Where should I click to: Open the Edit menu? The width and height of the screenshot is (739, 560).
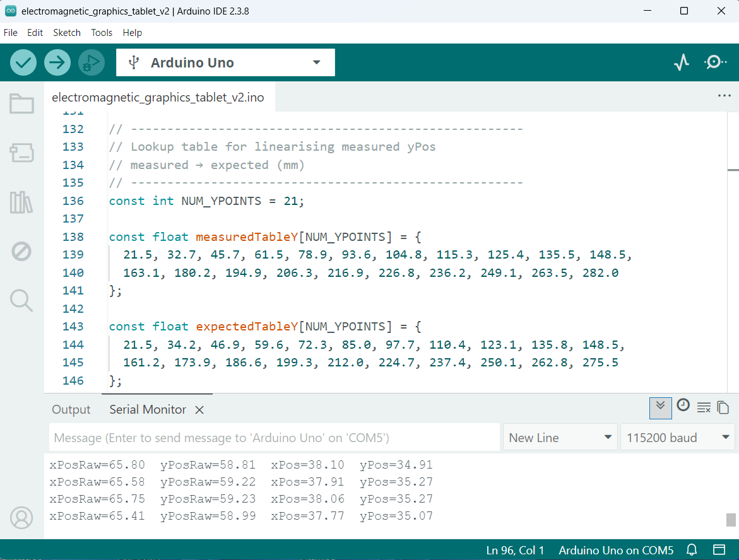[35, 33]
